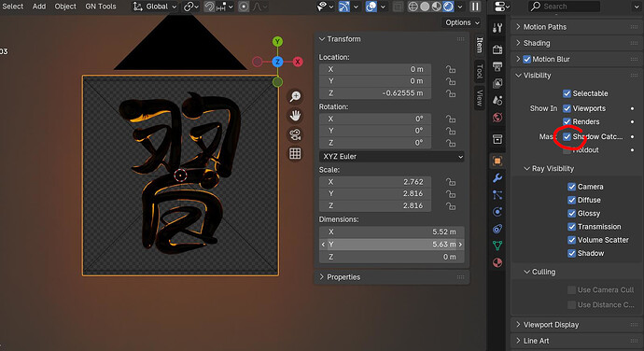
Task: Open viewport shading options dropdown arrow
Action: (x=460, y=7)
